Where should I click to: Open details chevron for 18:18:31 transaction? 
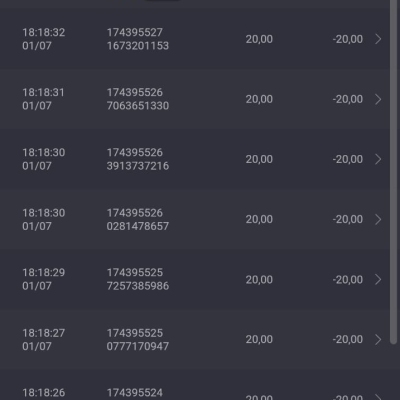tap(378, 99)
